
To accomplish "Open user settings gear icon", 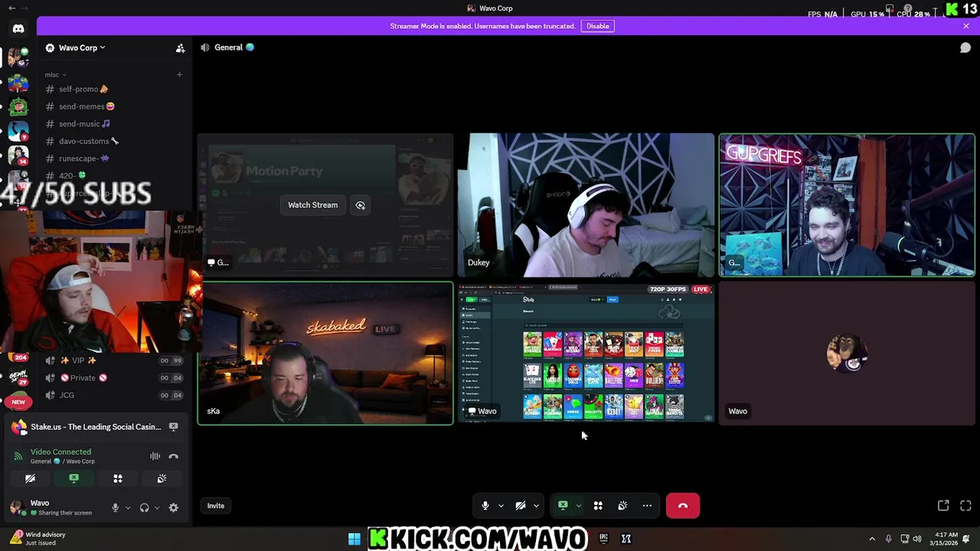I will tap(174, 507).
